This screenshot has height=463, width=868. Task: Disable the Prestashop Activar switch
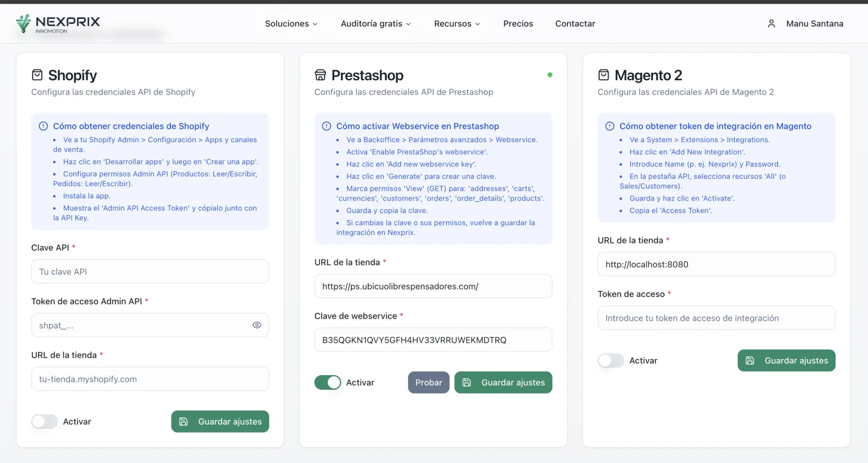(328, 383)
